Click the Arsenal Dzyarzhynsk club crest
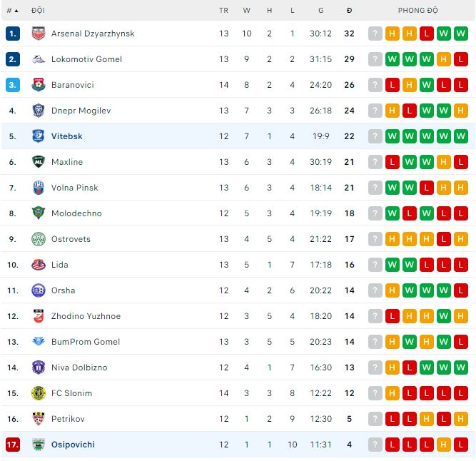This screenshot has height=461, width=476. (39, 34)
